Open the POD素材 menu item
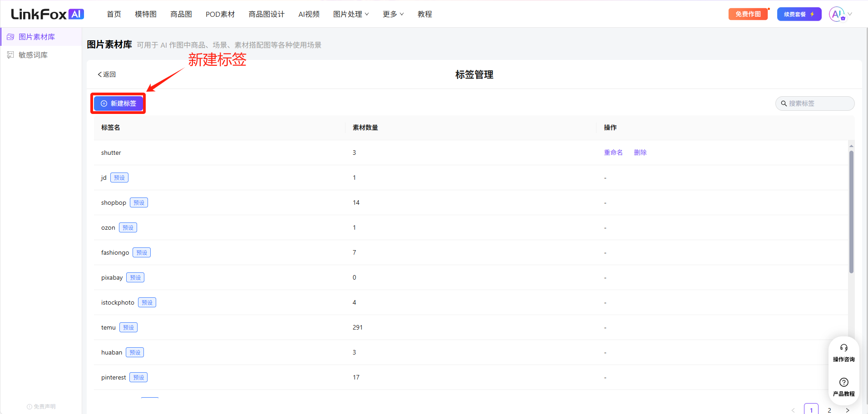Image resolution: width=868 pixels, height=414 pixels. 220,14
